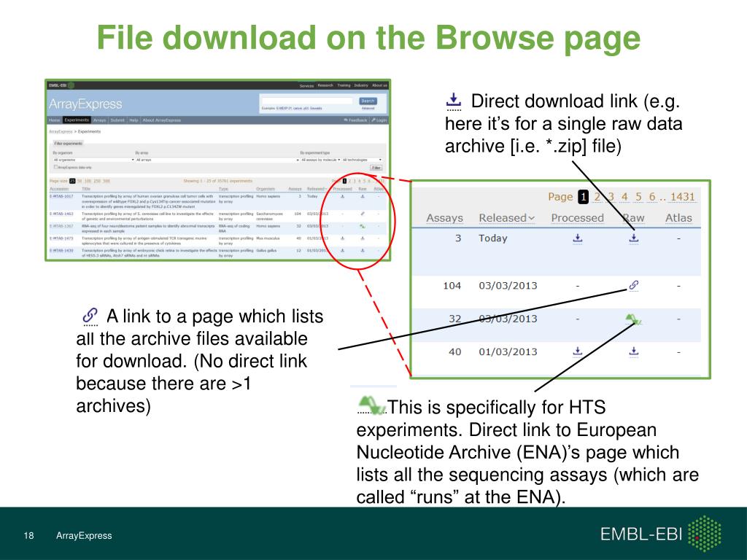Download processed data for Today row, enlarged panel
This screenshot has height=560, width=747.
tap(578, 238)
